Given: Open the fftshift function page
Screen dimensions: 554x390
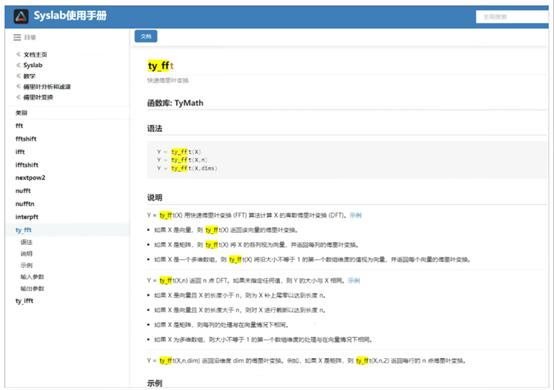Looking at the screenshot, I should tap(26, 139).
